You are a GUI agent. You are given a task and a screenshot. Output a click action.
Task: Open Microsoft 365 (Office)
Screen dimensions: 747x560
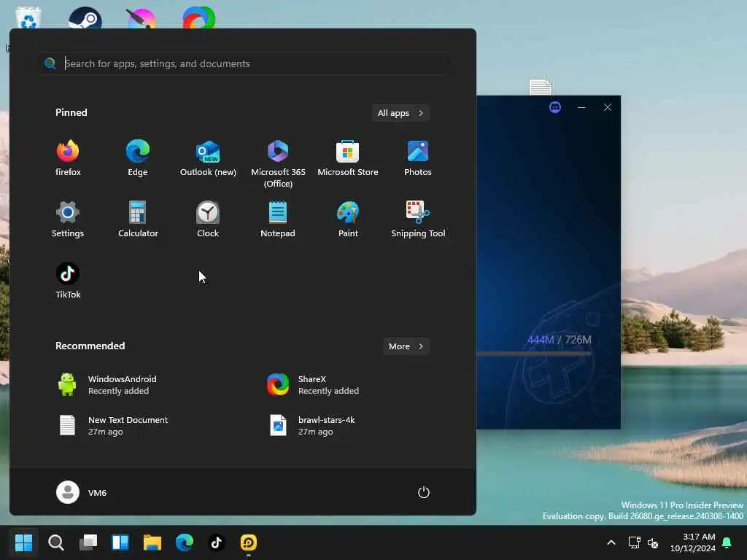pyautogui.click(x=278, y=164)
